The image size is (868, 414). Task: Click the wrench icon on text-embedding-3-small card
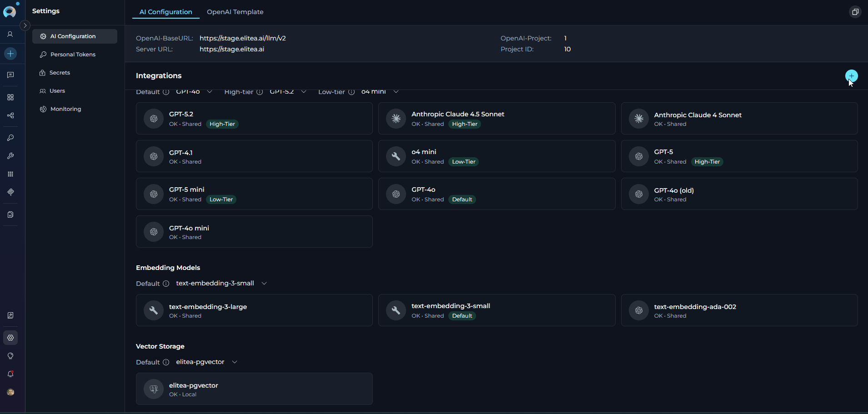[396, 310]
